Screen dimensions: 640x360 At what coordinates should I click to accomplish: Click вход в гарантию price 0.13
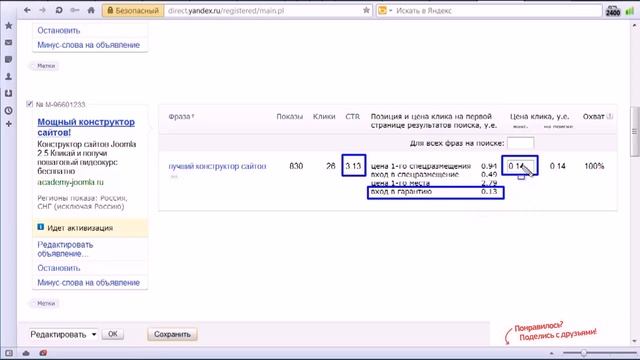489,191
